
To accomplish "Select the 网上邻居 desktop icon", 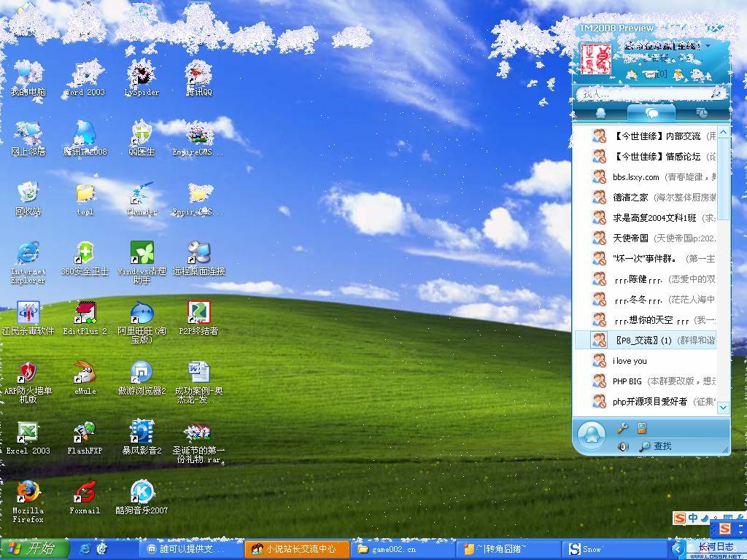I will (28, 139).
